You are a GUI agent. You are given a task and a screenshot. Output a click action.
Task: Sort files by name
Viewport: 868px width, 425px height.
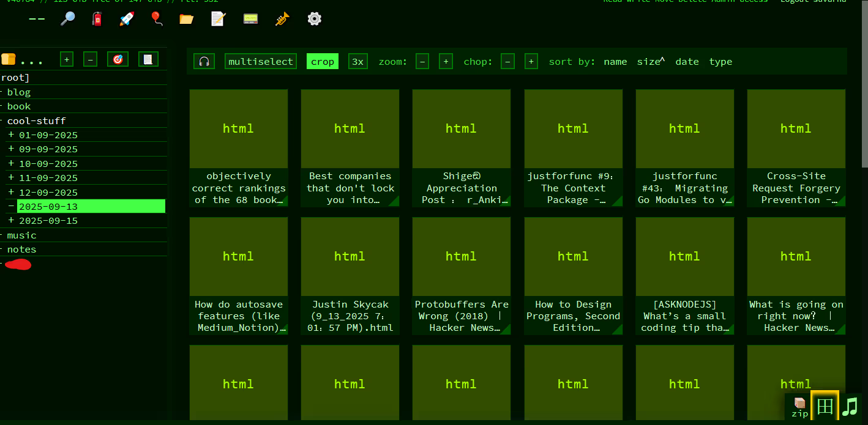615,62
